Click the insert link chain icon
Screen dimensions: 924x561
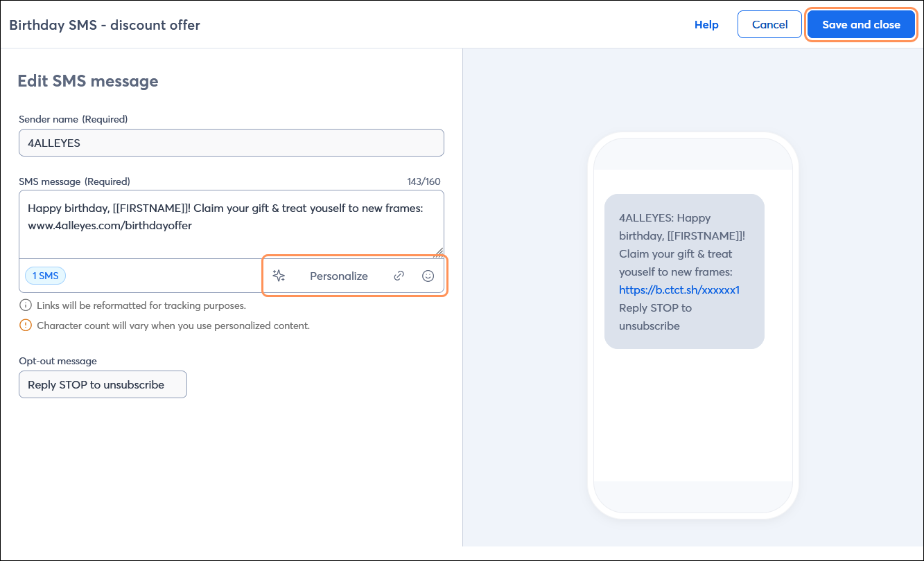pyautogui.click(x=399, y=276)
